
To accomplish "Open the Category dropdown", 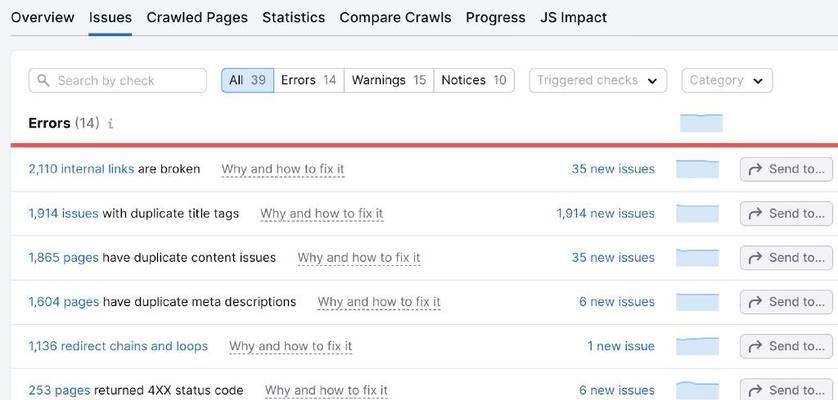I will 727,80.
